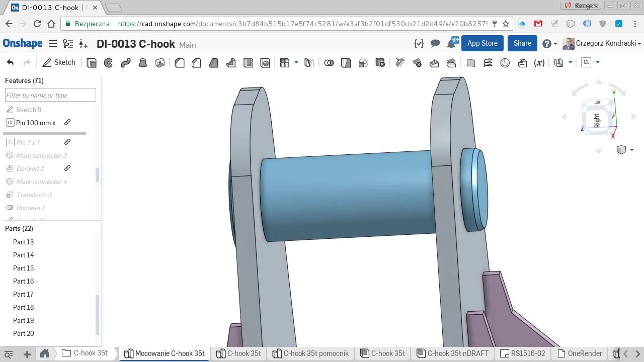
Task: Select the Thicken tool
Action: coord(160,63)
